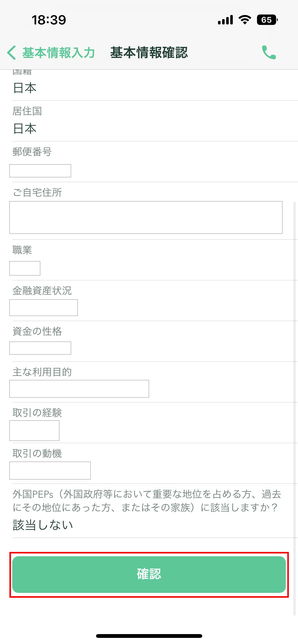The image size is (298, 644).
Task: Click the 金融資産状況 value box
Action: click(x=44, y=308)
